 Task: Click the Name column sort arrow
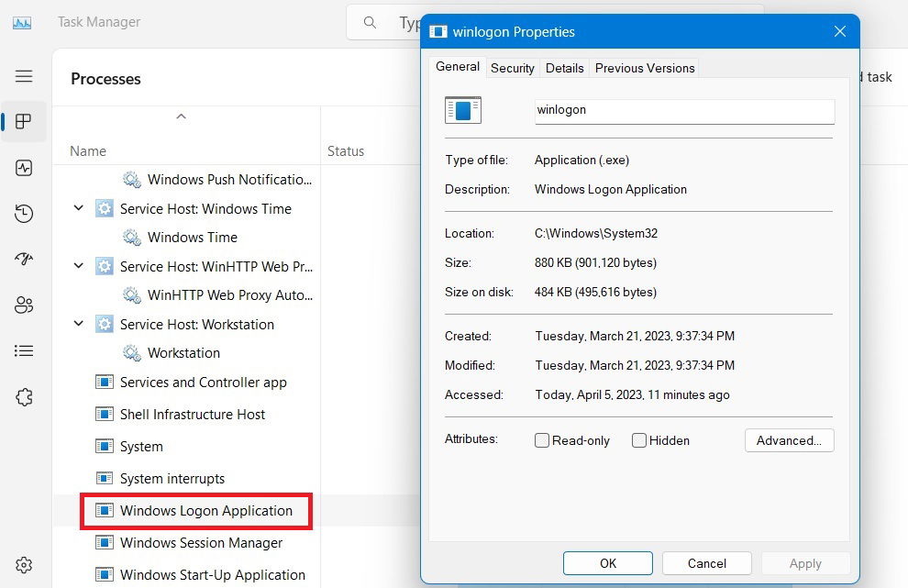(181, 116)
